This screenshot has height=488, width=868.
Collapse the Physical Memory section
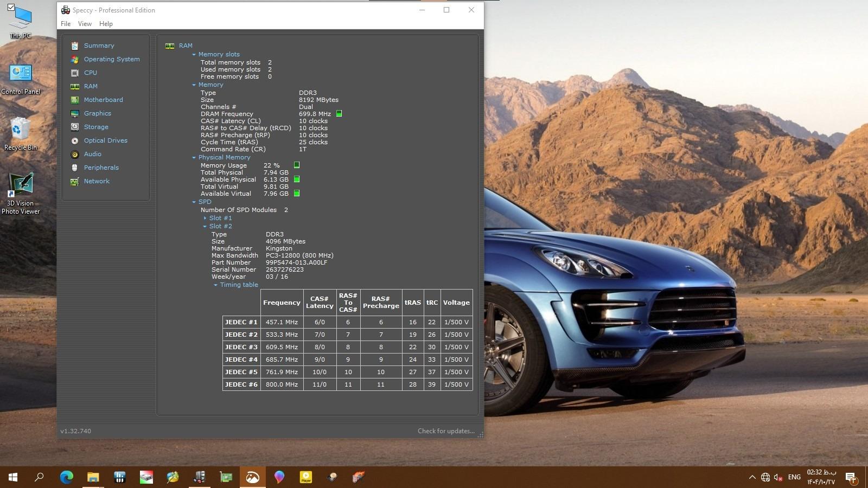(x=194, y=157)
